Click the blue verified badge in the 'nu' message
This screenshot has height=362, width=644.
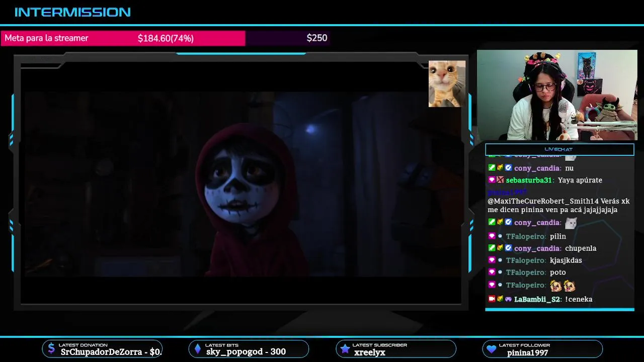click(x=508, y=168)
